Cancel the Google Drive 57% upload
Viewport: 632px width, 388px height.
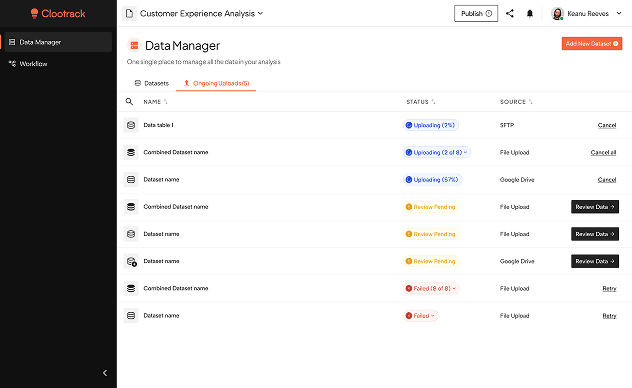pos(607,180)
